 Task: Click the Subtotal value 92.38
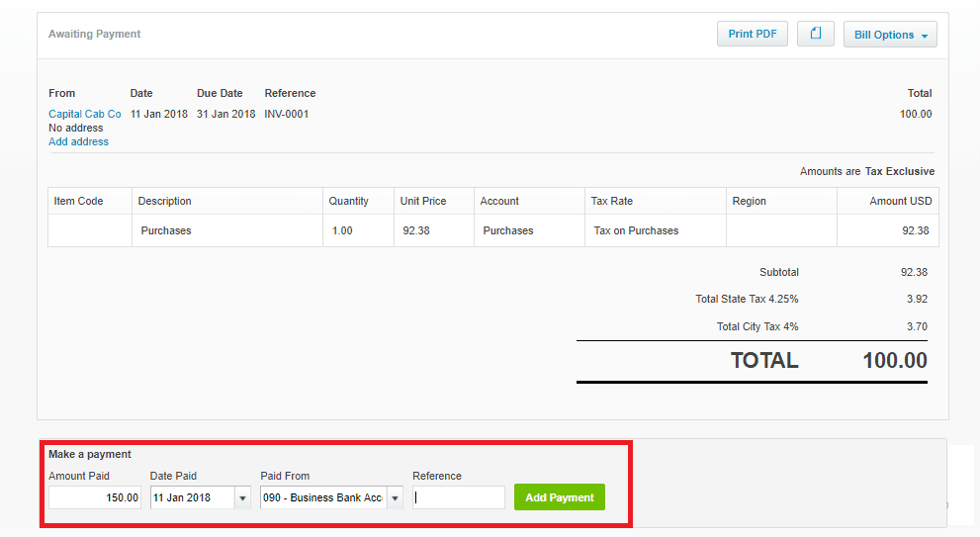click(x=914, y=272)
